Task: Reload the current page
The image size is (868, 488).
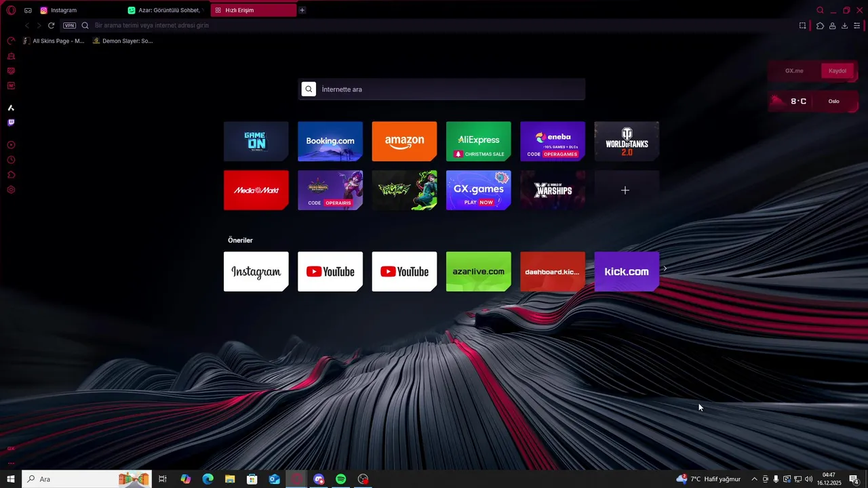Action: pos(51,25)
